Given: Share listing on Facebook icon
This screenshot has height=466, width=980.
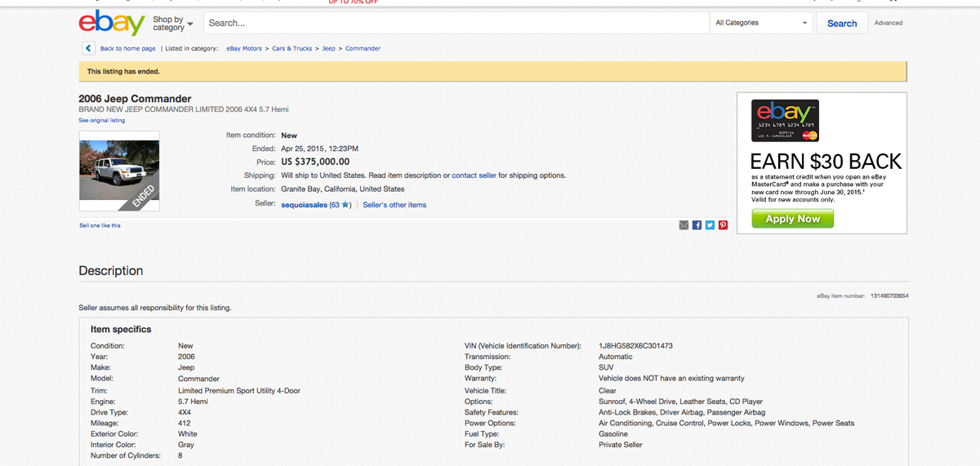Looking at the screenshot, I should [x=697, y=225].
